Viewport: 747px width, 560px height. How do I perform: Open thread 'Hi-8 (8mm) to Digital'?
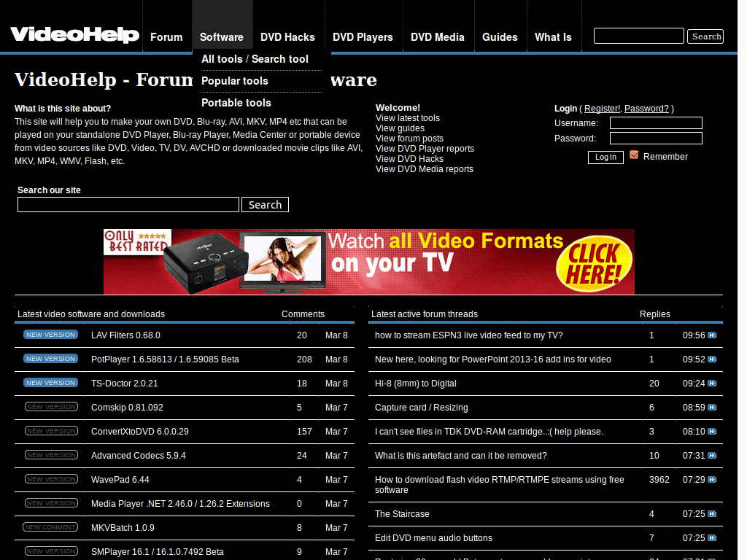pyautogui.click(x=415, y=384)
